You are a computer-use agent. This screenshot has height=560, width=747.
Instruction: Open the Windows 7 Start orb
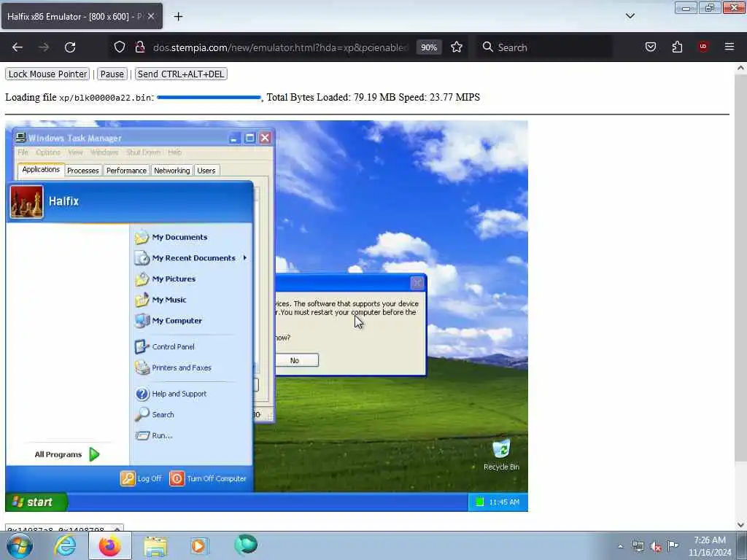[20, 545]
